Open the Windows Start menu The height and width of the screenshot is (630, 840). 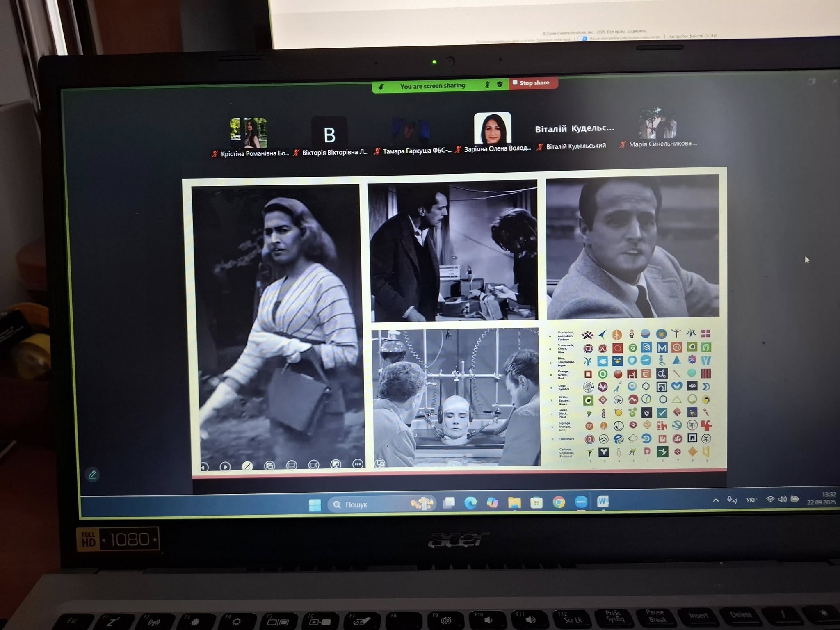pos(315,505)
